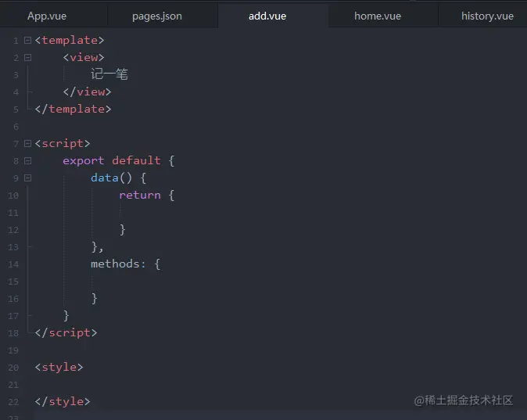527x420 pixels.
Task: Switch to the home.vue tab
Action: tap(378, 16)
